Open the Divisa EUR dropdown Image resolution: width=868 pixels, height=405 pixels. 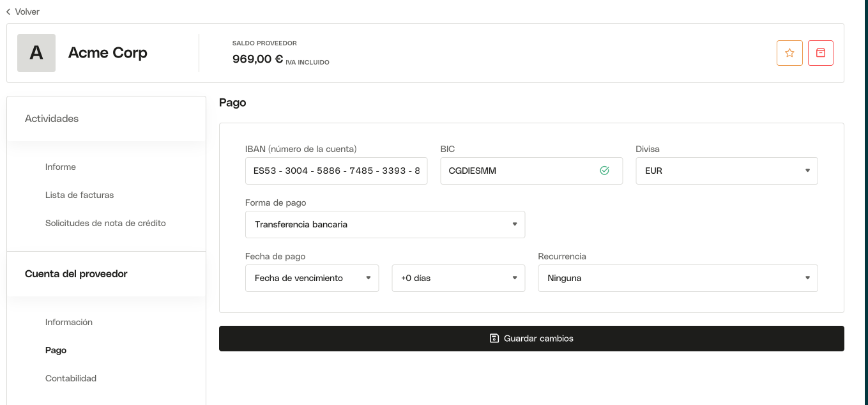pos(727,171)
